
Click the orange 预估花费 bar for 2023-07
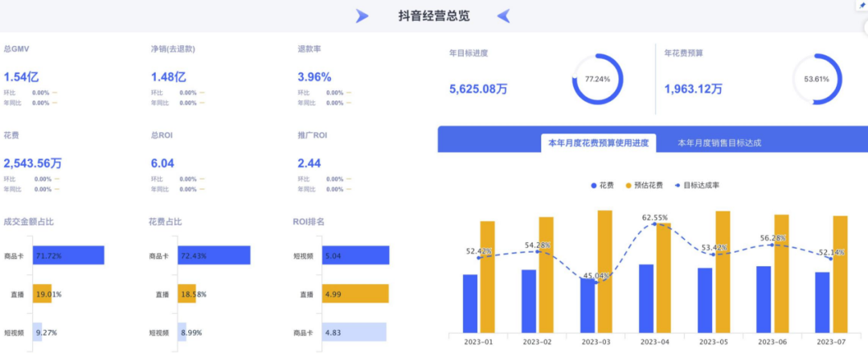tap(840, 274)
